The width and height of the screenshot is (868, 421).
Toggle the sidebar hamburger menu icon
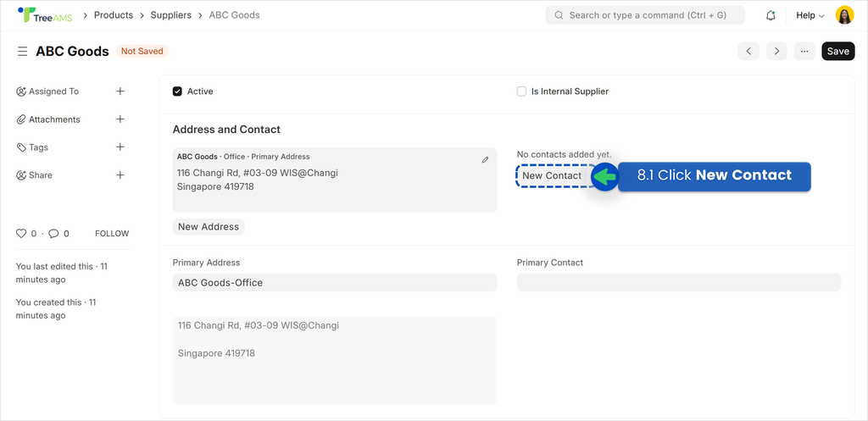pos(23,52)
